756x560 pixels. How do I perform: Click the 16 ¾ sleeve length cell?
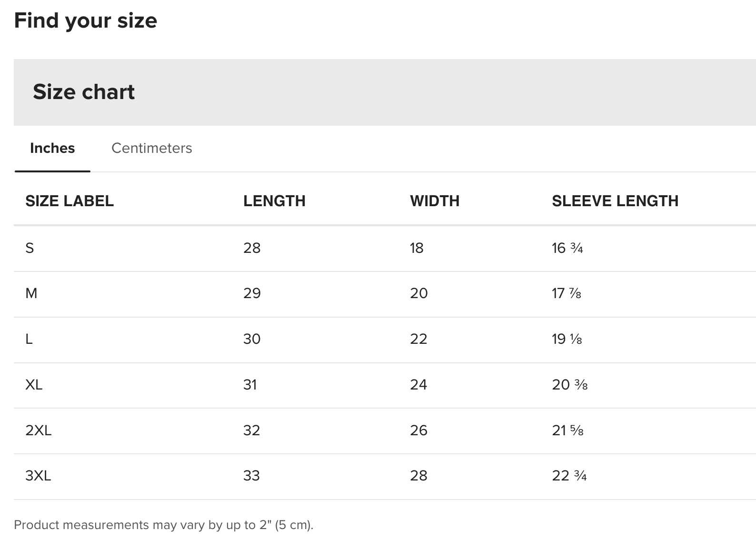567,248
